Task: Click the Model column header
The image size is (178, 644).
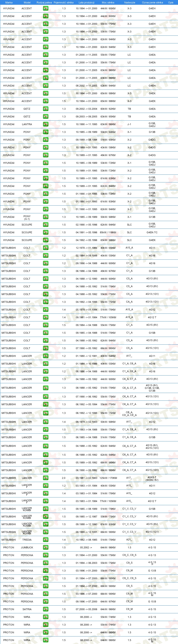Action: [x=27, y=2]
